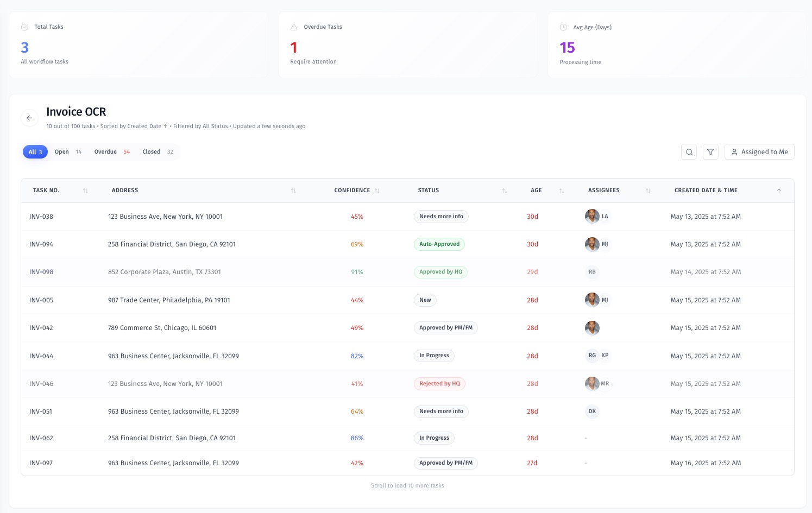Toggle the Assigned to Me filter
The height and width of the screenshot is (513, 812).
[759, 152]
